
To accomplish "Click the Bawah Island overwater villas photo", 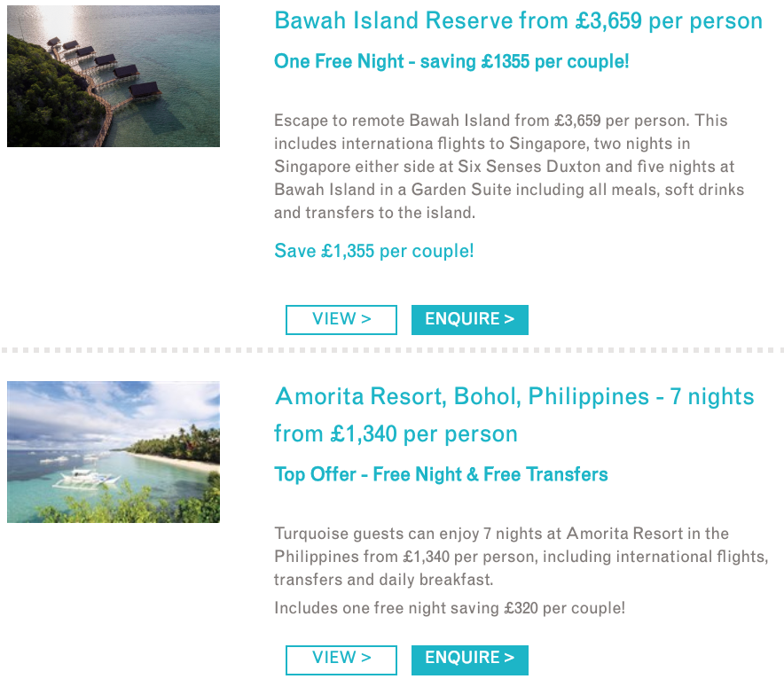I will (114, 76).
